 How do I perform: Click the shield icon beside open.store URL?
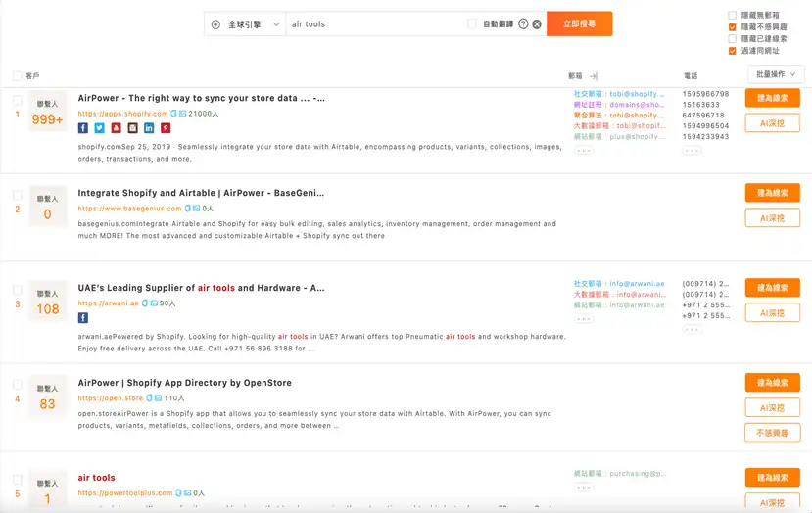click(149, 398)
